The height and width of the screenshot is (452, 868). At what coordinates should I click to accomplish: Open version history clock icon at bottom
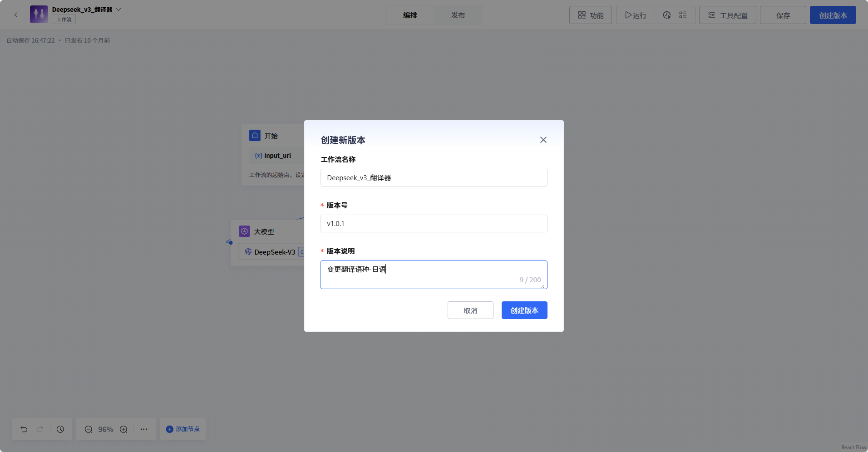60,429
